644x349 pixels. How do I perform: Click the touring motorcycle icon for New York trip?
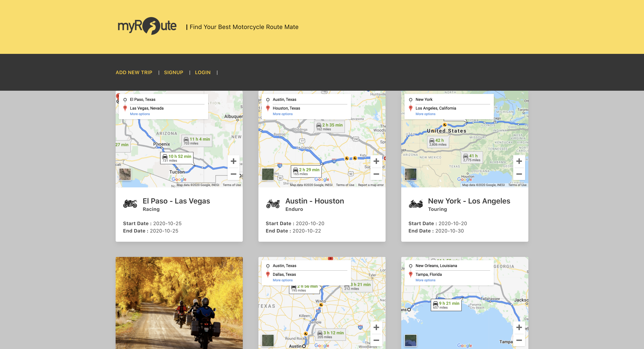[x=416, y=204]
